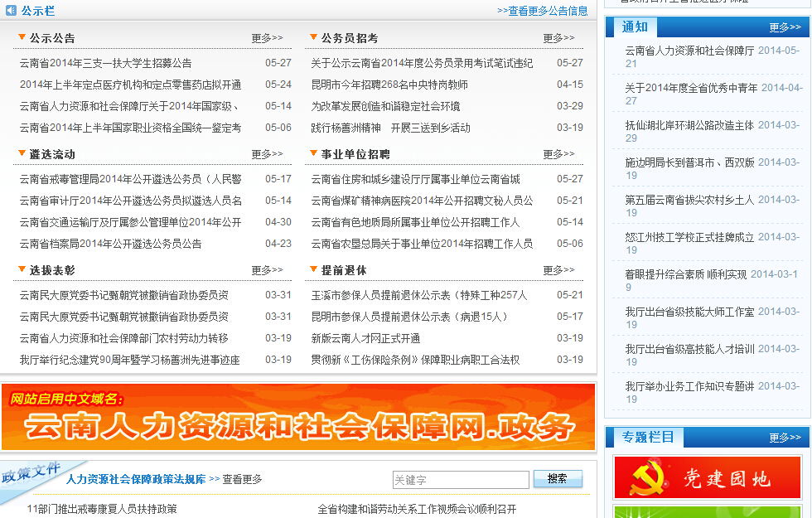The height and width of the screenshot is (518, 812).
Task: Focus the 关键字 search input field
Action: [461, 480]
